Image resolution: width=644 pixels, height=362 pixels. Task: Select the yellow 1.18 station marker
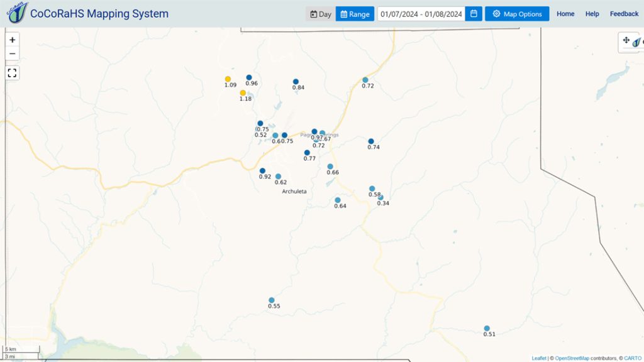243,93
